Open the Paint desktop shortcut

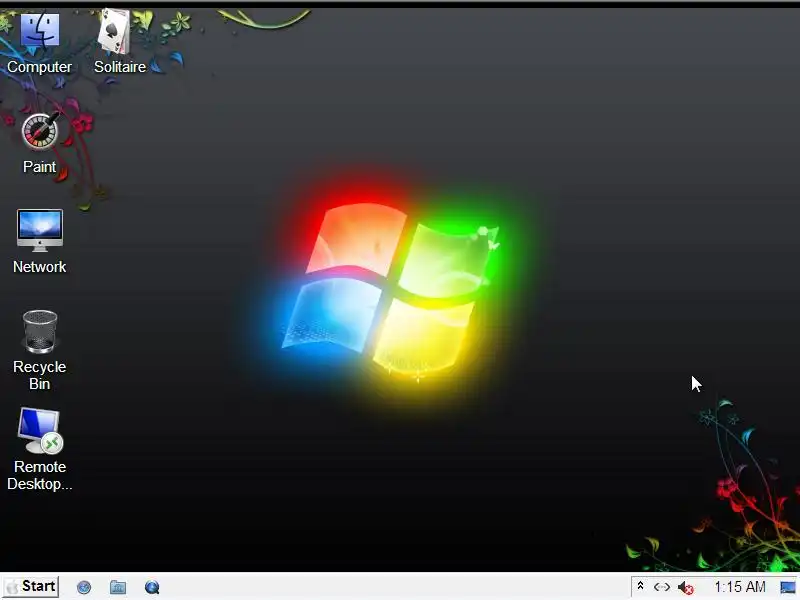(x=39, y=143)
